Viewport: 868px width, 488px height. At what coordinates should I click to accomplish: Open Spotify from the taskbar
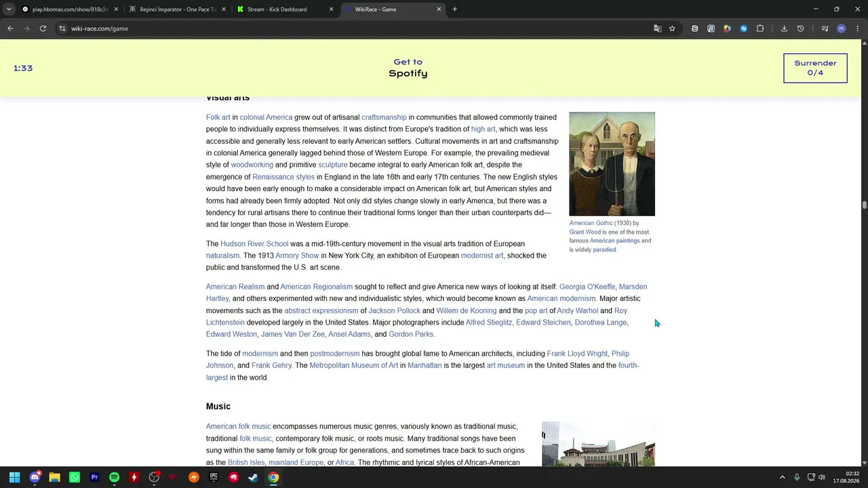click(x=114, y=477)
